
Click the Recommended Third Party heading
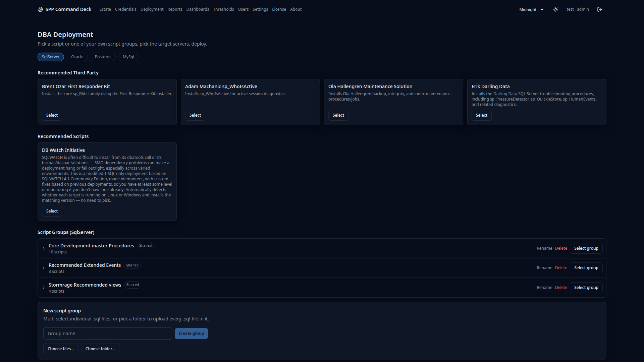coord(68,73)
